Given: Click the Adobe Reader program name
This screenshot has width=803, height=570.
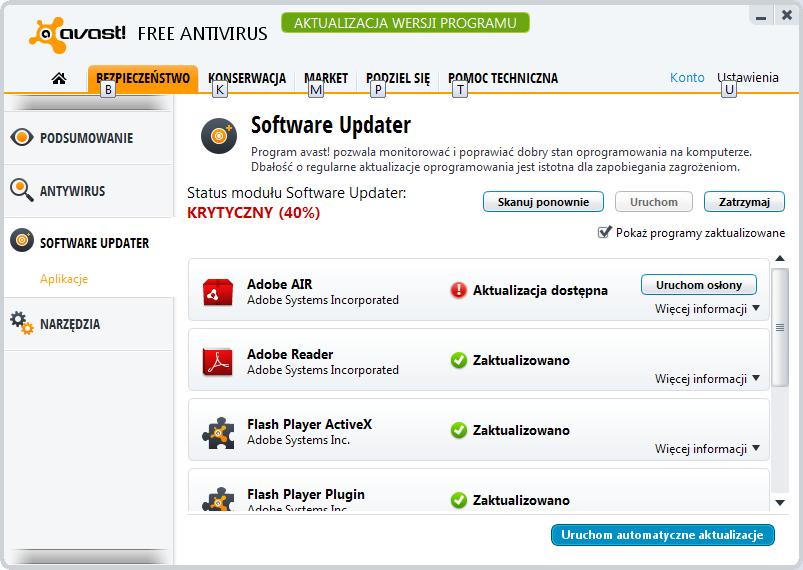Looking at the screenshot, I should point(290,354).
